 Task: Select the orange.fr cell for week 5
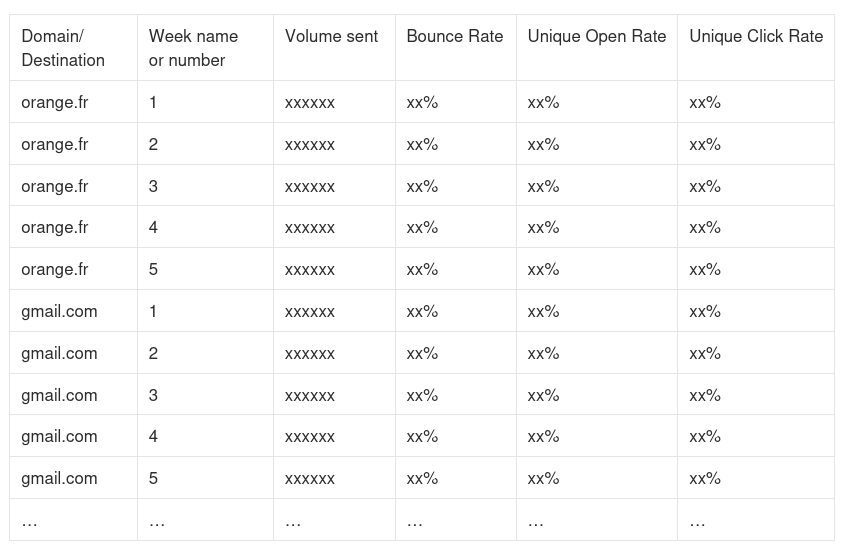55,269
